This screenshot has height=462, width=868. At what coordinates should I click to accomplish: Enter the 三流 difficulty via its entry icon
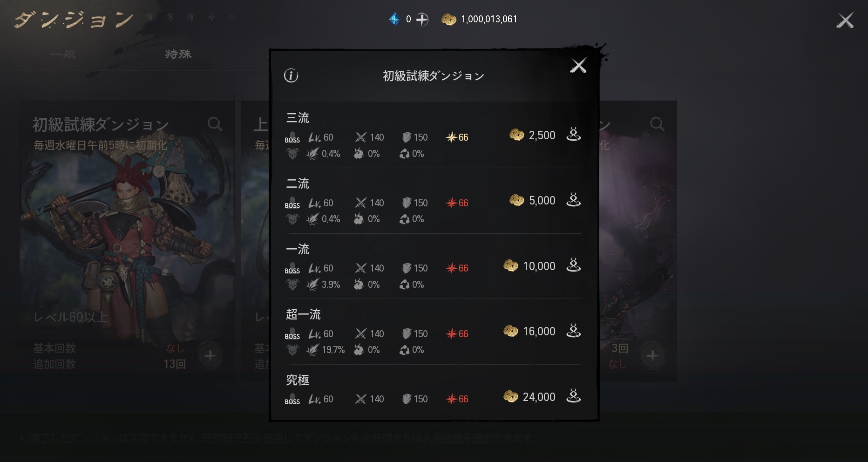tap(573, 135)
